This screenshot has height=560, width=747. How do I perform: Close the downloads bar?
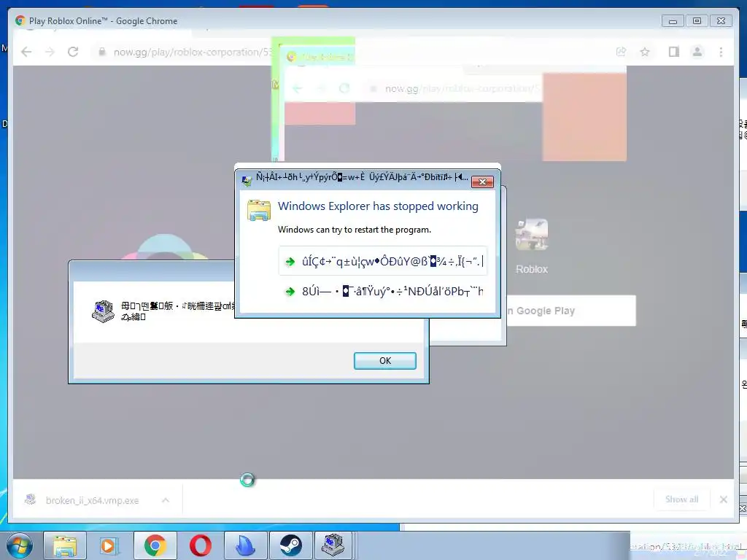tap(723, 499)
